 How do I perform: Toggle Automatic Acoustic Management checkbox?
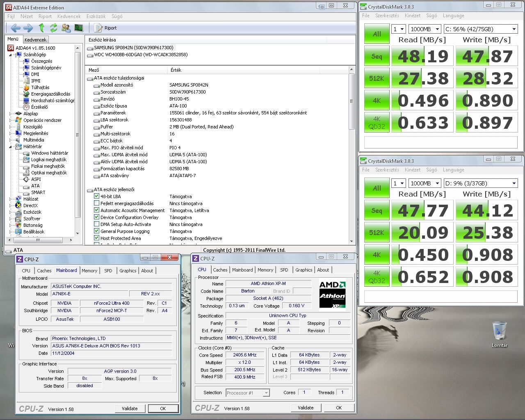click(x=97, y=210)
